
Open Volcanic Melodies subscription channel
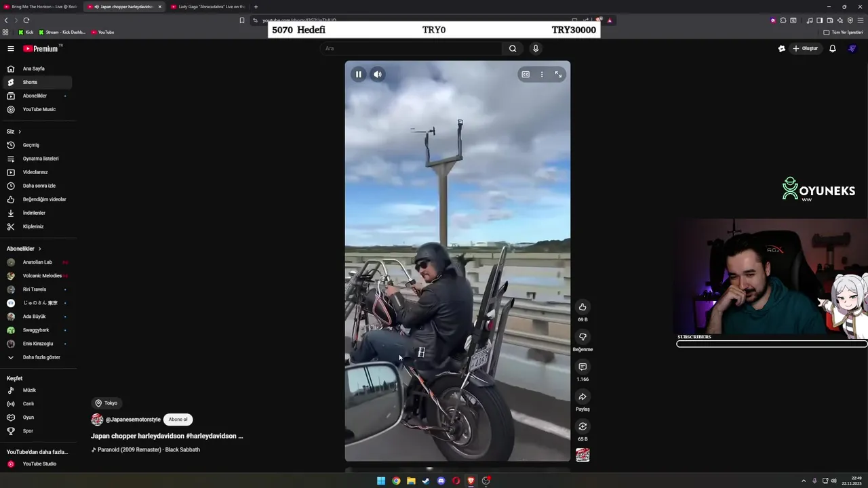(x=37, y=276)
